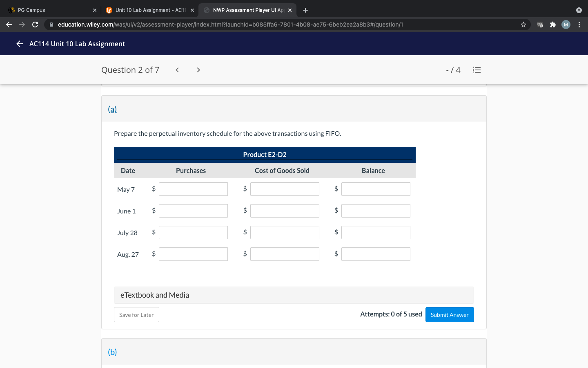Screen dimensions: 588x368
Task: Go to the previous question
Action: (x=177, y=70)
